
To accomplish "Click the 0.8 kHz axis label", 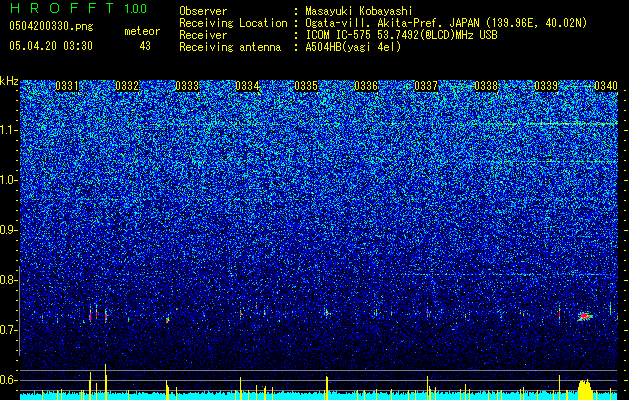I will point(7,280).
